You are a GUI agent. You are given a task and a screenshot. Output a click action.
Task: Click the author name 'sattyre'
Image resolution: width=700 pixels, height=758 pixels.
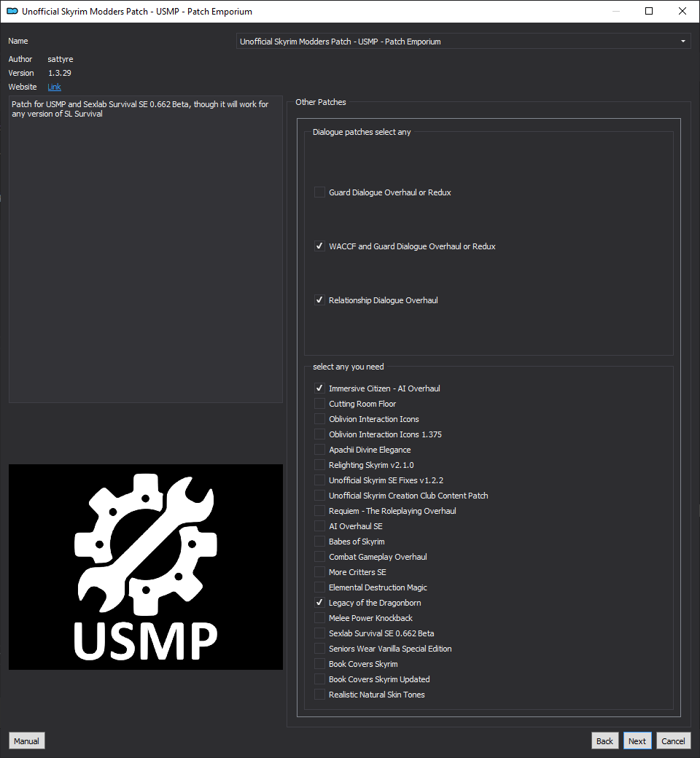tap(61, 59)
